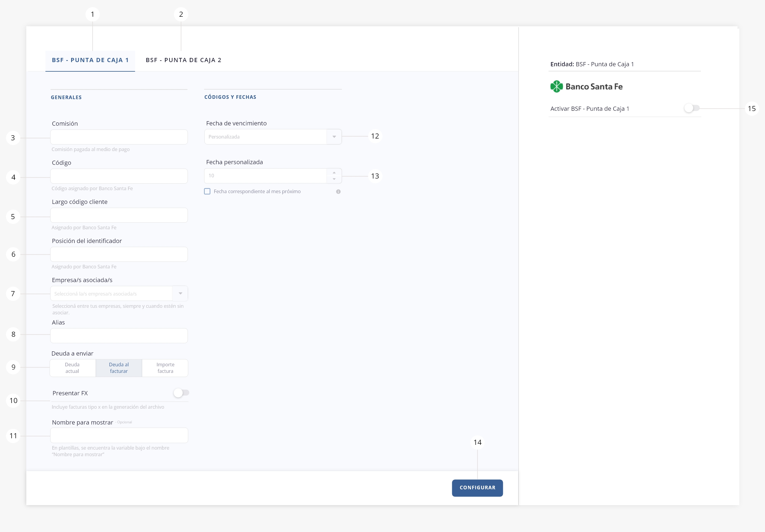Select Importe factura option

point(165,368)
